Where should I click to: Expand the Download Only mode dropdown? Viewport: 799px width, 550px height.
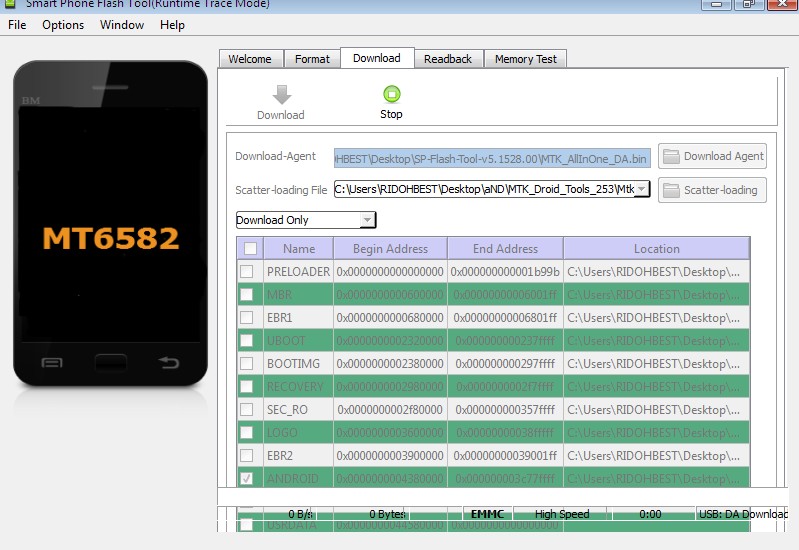pyautogui.click(x=367, y=220)
